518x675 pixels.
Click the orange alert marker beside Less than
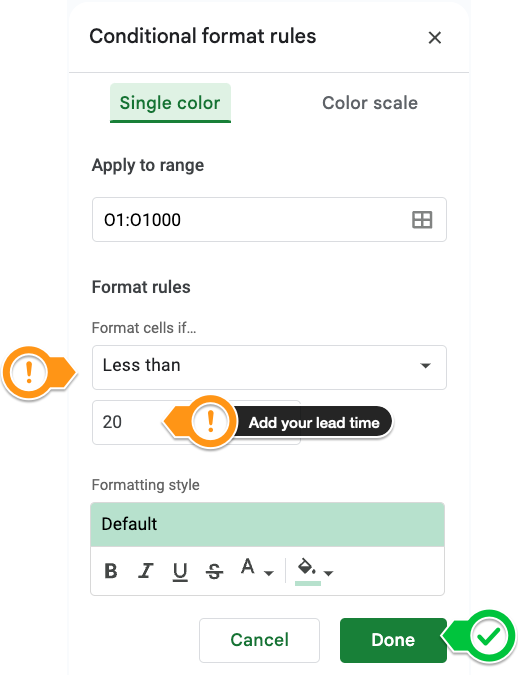pos(29,372)
